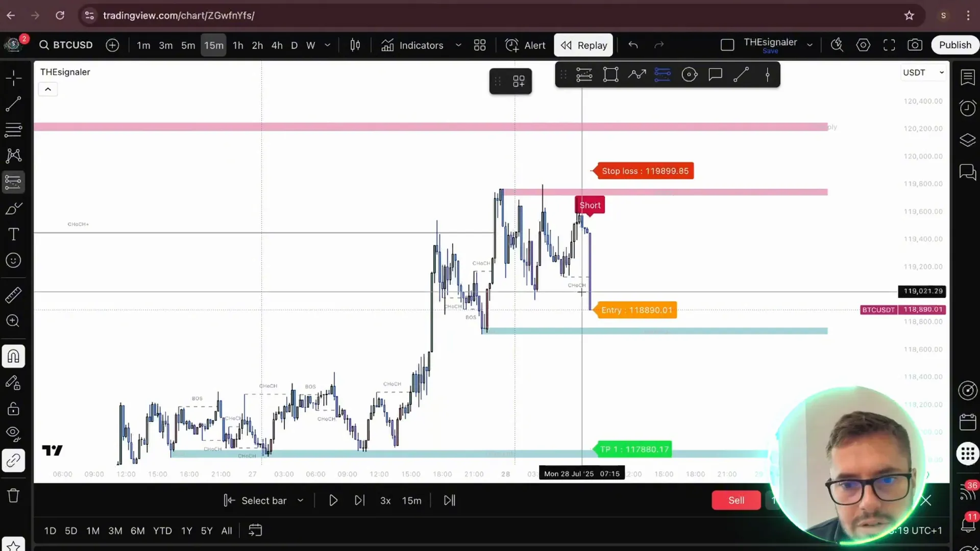
Task: Select the brush drawing tool
Action: pyautogui.click(x=13, y=208)
